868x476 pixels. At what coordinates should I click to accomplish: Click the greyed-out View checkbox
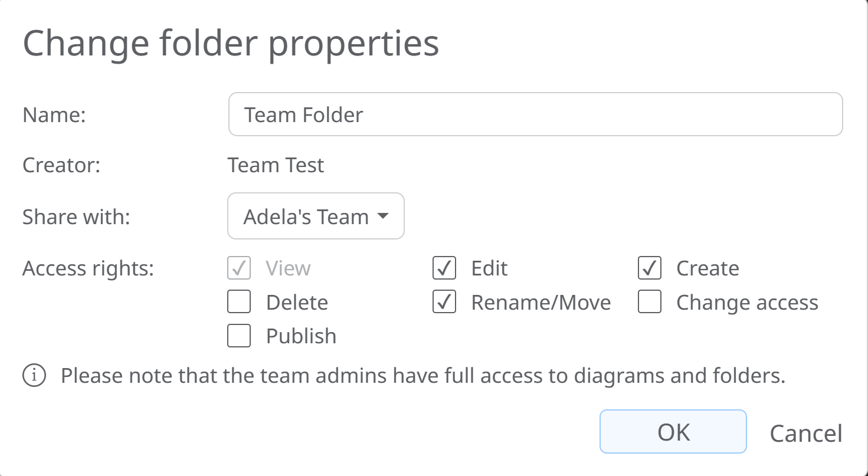(239, 268)
